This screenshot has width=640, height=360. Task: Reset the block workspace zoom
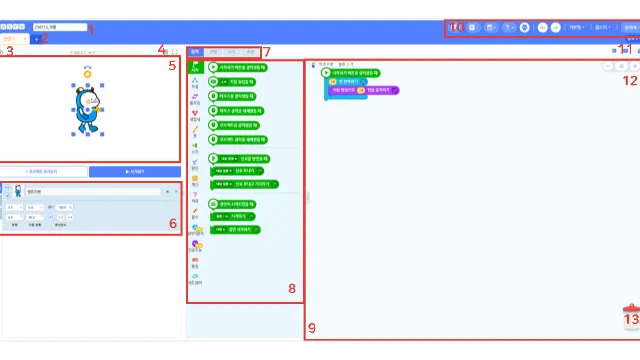pyautogui.click(x=622, y=66)
